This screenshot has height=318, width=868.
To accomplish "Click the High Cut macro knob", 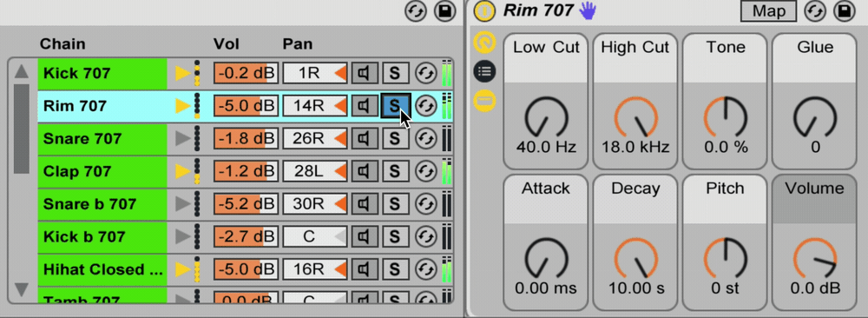I will [x=635, y=117].
